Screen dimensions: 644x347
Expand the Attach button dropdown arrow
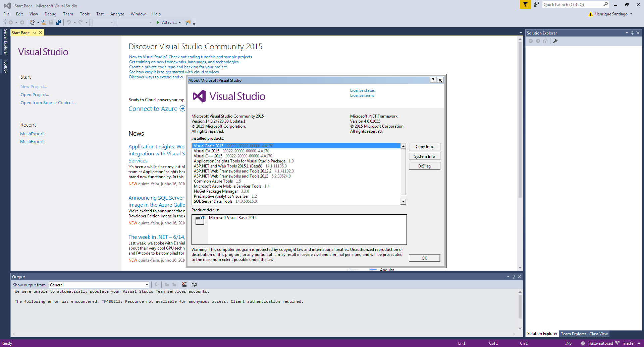click(x=180, y=22)
